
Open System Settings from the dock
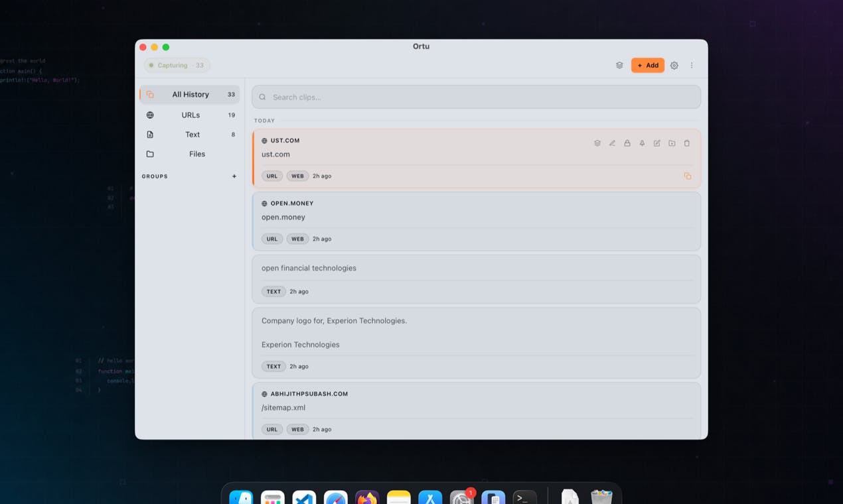coord(462,497)
